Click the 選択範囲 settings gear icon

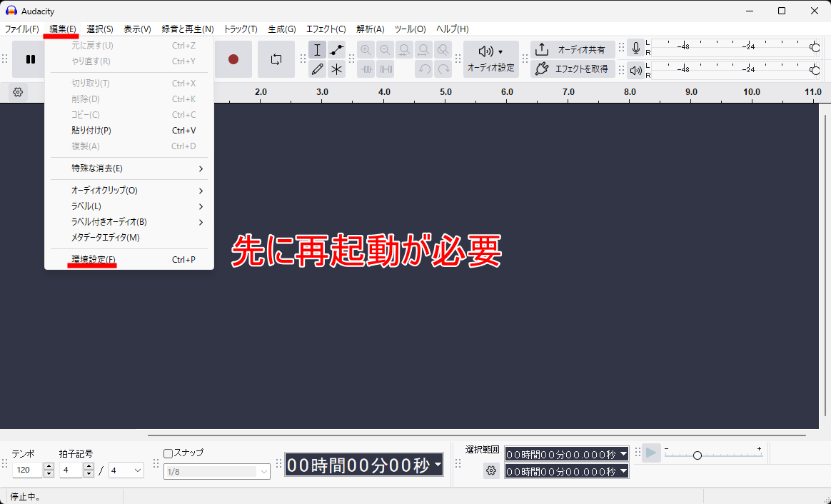tap(491, 470)
